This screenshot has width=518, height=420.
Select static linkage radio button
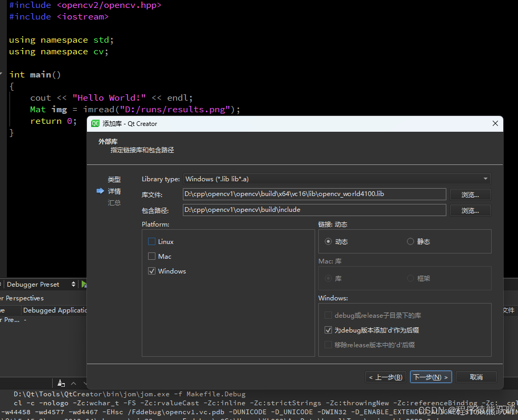click(411, 241)
